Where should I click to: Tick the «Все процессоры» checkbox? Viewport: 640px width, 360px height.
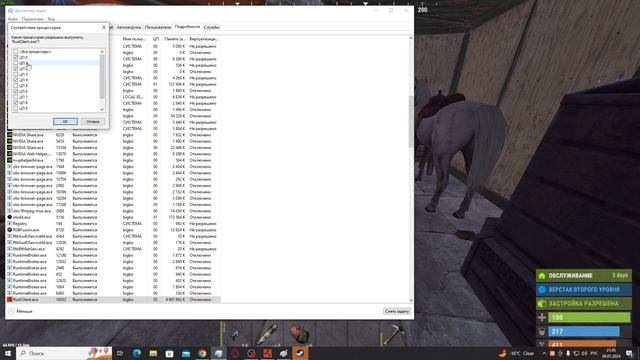point(16,51)
